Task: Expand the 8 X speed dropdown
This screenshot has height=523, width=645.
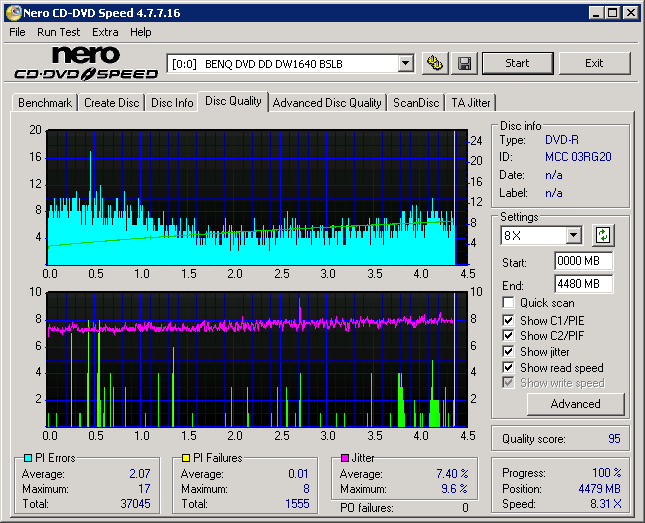Action: (573, 236)
